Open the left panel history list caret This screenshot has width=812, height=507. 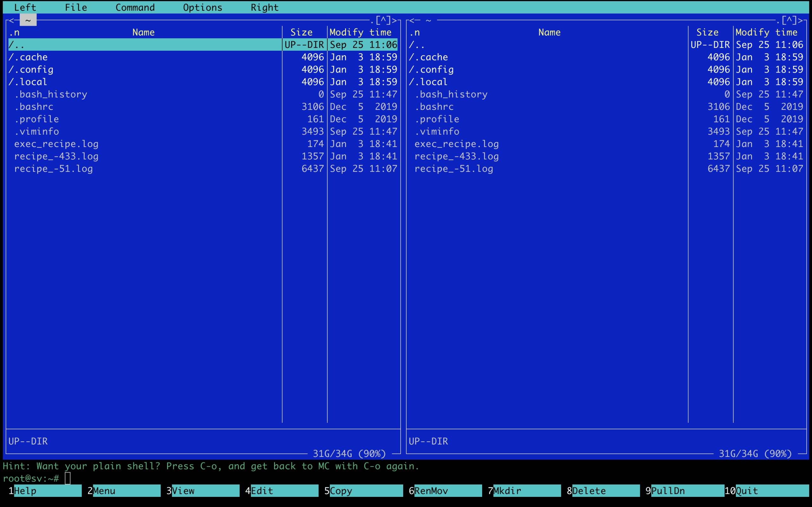click(383, 20)
